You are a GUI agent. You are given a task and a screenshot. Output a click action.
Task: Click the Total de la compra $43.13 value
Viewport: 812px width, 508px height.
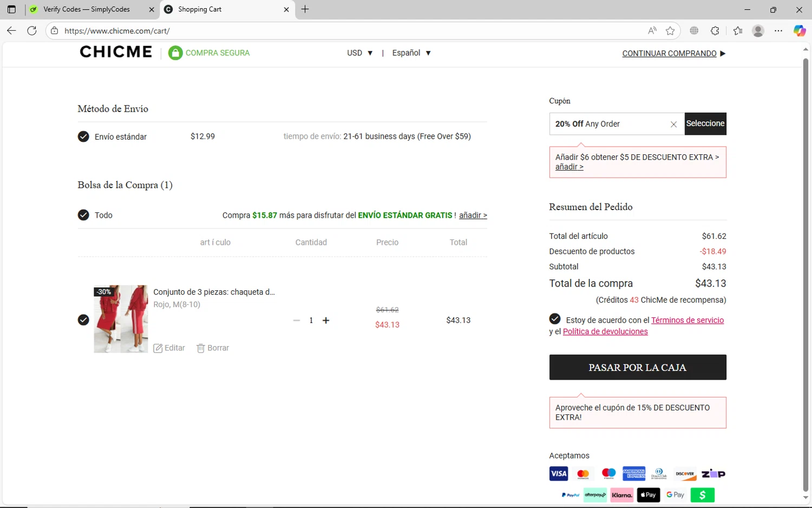(710, 283)
